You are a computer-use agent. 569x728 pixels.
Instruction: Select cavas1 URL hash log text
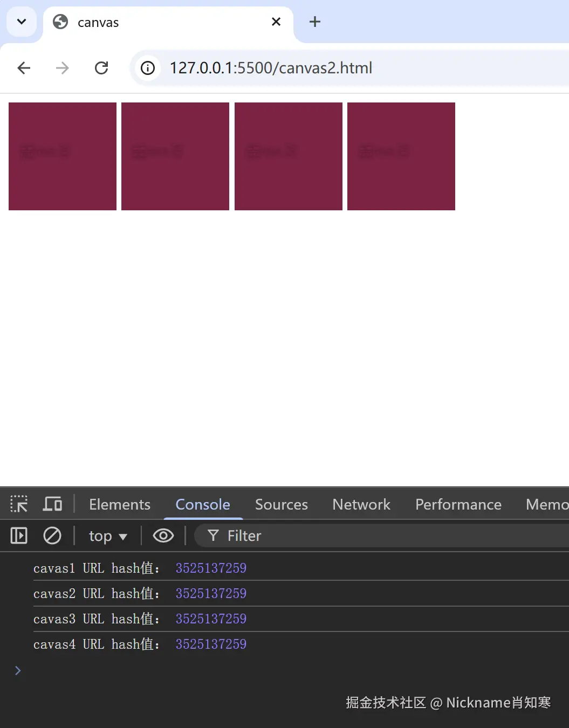97,568
